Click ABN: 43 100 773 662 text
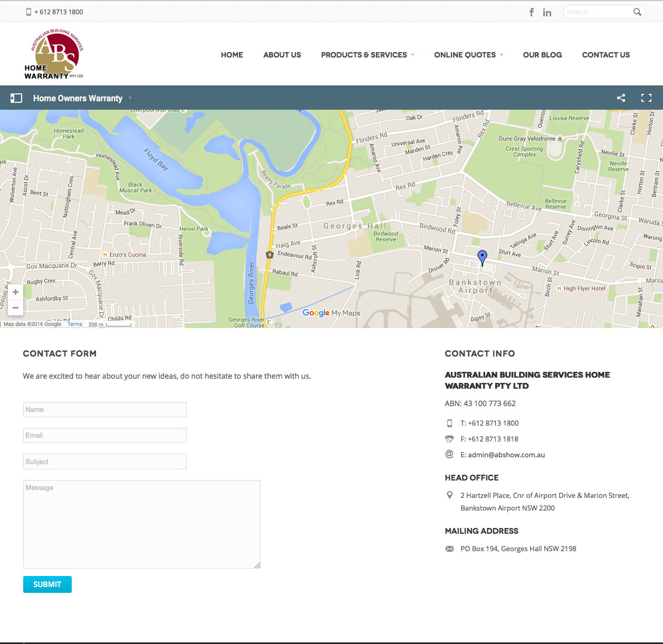 point(480,403)
